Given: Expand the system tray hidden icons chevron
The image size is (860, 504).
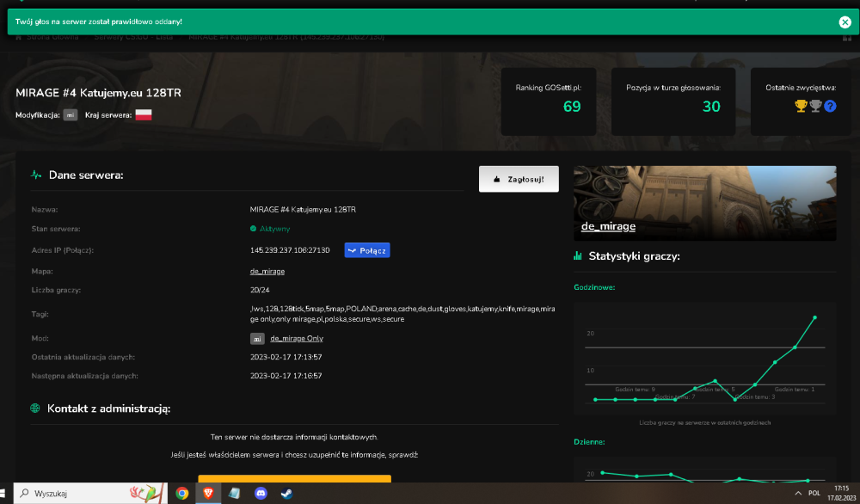Looking at the screenshot, I should click(798, 494).
